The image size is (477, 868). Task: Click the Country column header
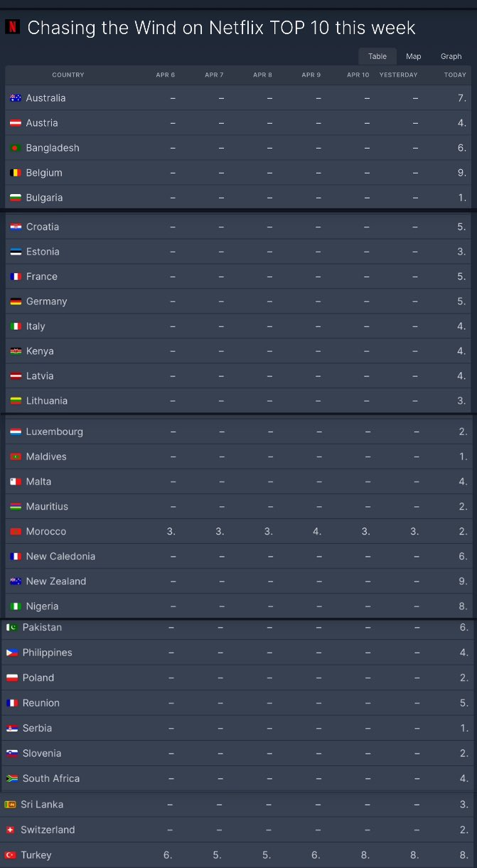coord(68,75)
